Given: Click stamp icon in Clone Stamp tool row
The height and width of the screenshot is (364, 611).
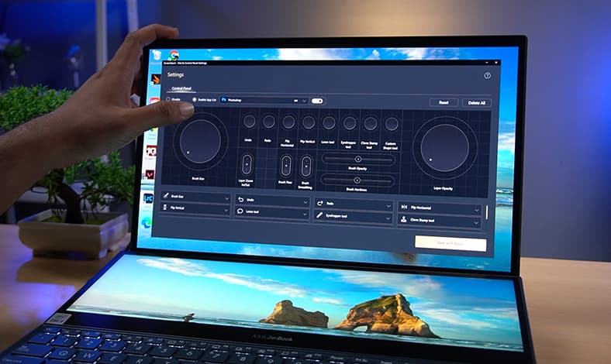Looking at the screenshot, I should click(404, 219).
